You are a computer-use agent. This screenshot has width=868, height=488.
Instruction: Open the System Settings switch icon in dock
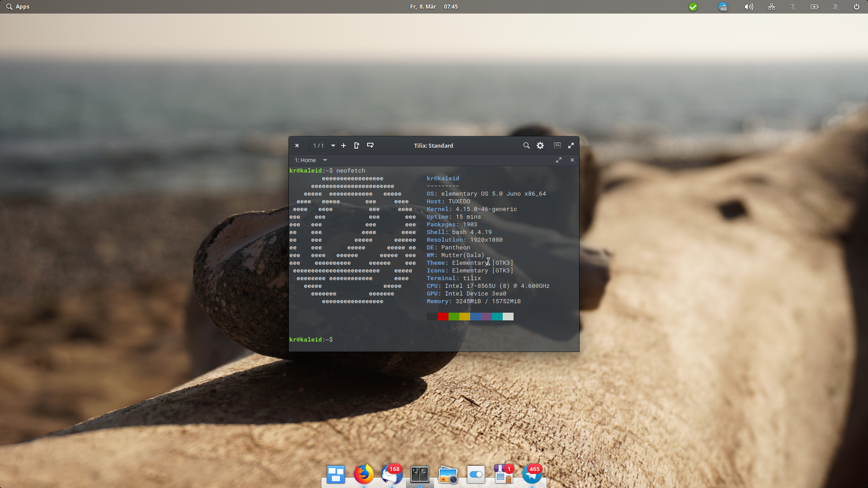click(x=476, y=474)
